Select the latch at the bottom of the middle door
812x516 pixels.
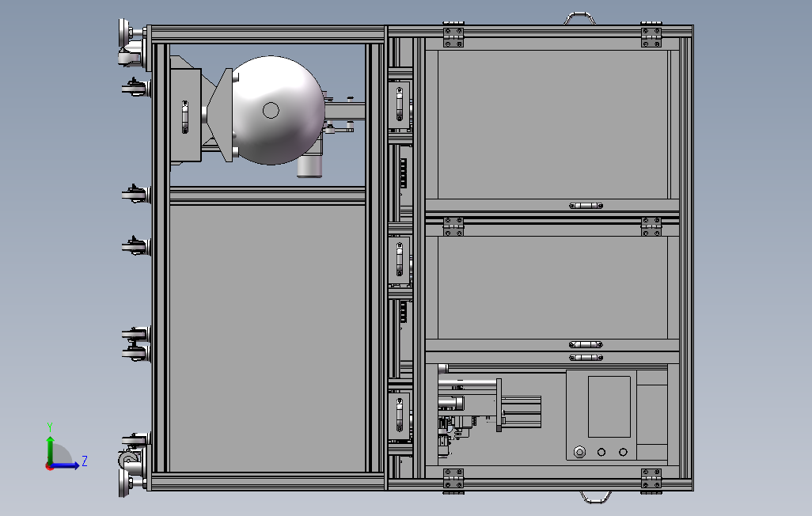586,344
